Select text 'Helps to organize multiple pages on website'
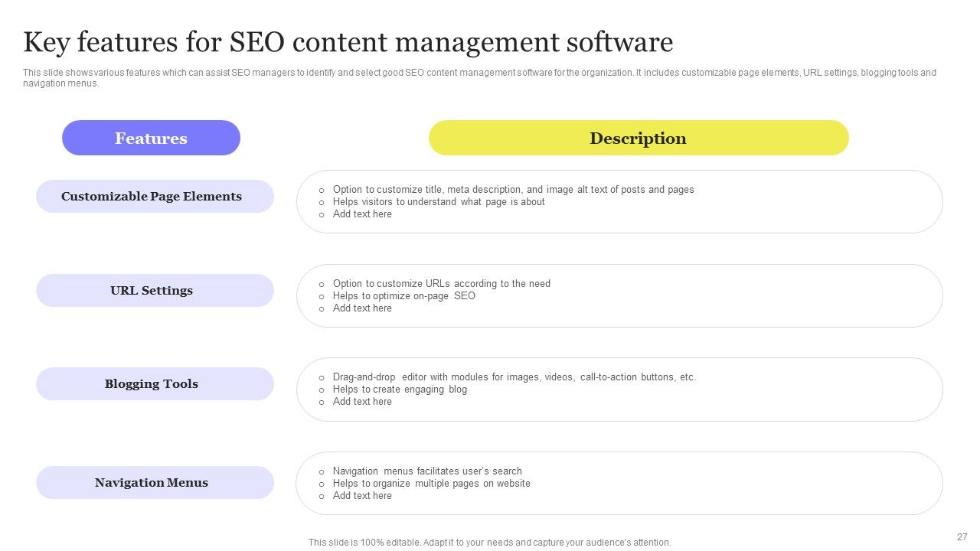Image resolution: width=980 pixels, height=551 pixels. 432,484
